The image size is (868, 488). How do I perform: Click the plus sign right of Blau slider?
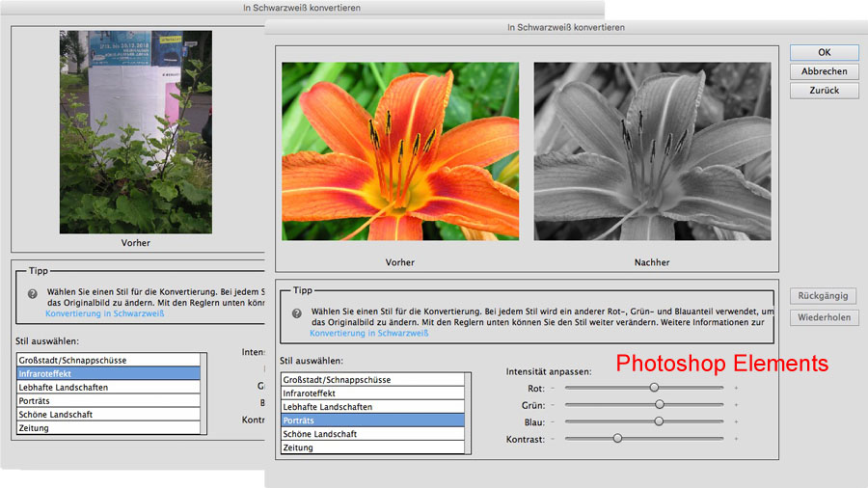736,422
